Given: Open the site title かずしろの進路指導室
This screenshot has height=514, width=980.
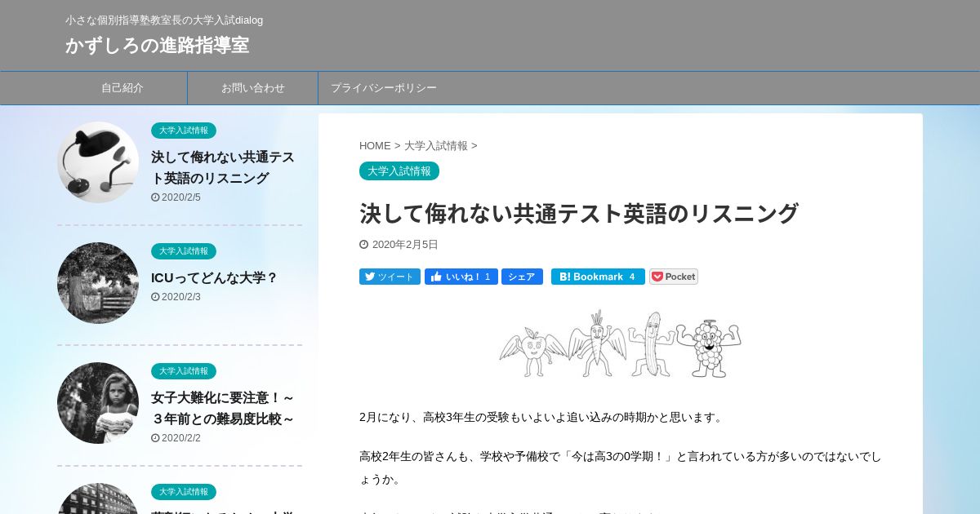Looking at the screenshot, I should point(157,45).
